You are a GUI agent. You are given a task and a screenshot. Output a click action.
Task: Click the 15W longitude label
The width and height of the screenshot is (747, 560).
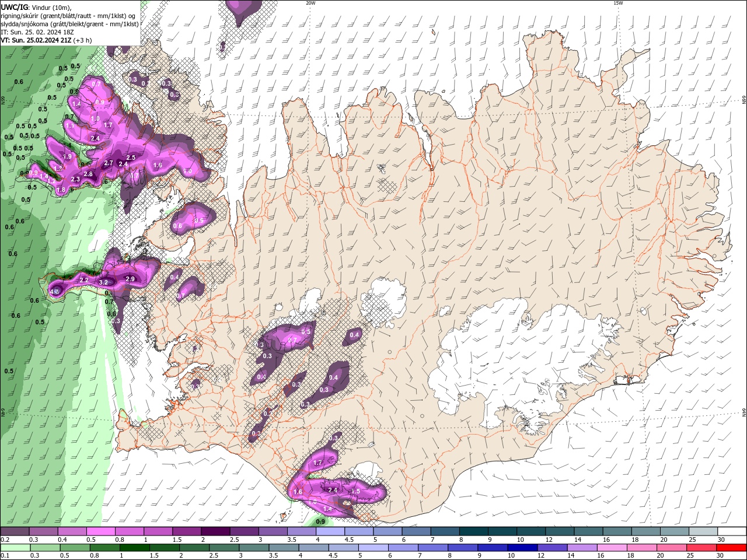pos(618,3)
